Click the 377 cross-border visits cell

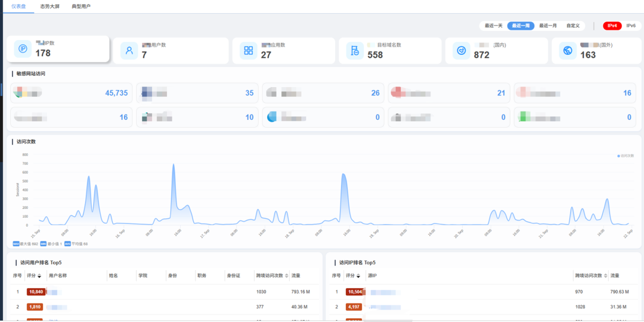coord(260,307)
